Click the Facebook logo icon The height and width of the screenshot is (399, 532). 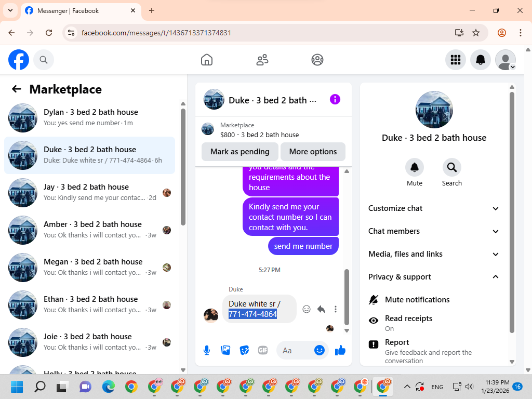19,60
